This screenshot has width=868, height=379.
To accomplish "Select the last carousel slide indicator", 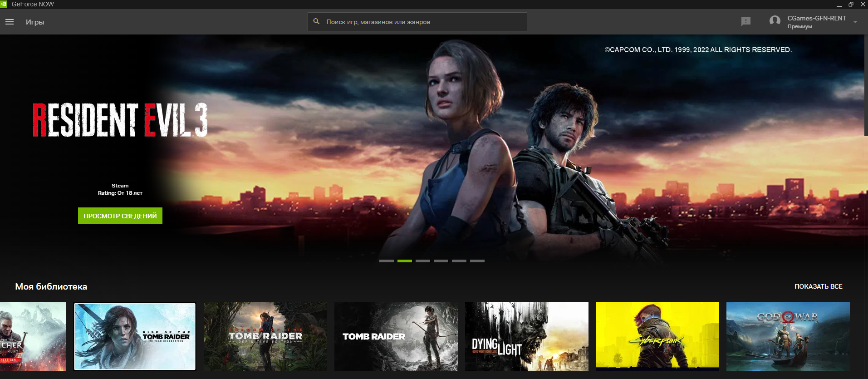I will tap(477, 261).
